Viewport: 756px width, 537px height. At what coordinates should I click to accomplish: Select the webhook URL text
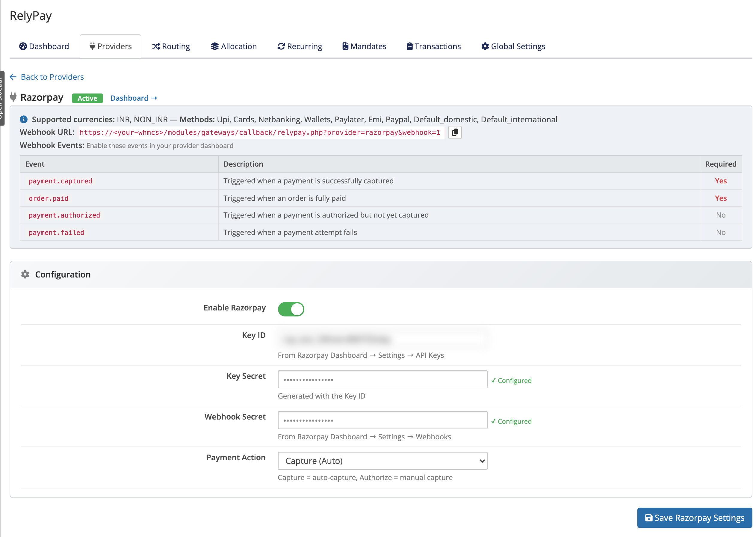pyautogui.click(x=260, y=132)
